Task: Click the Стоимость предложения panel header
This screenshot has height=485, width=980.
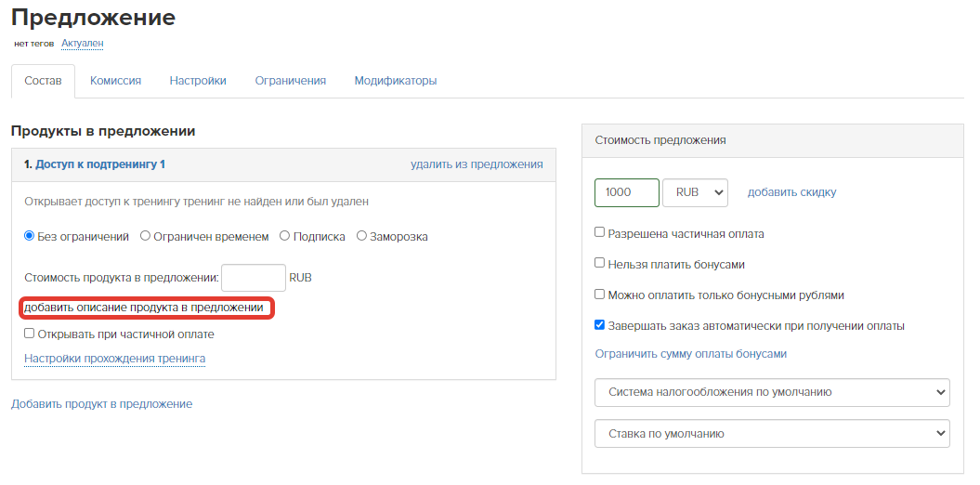Action: click(x=773, y=140)
